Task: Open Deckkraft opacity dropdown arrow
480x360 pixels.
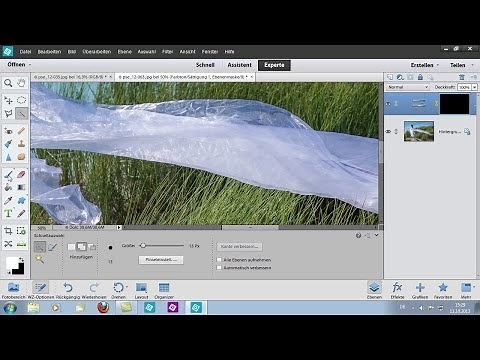Action: pyautogui.click(x=474, y=87)
